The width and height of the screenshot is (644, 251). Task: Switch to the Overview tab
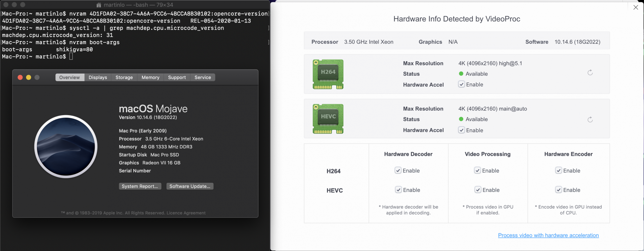point(70,77)
